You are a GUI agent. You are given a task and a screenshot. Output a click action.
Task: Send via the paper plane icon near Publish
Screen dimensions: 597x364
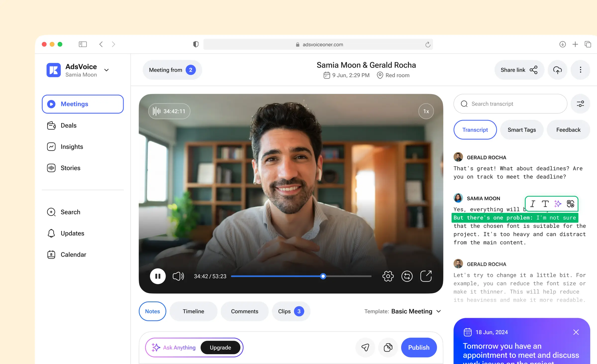pos(365,347)
